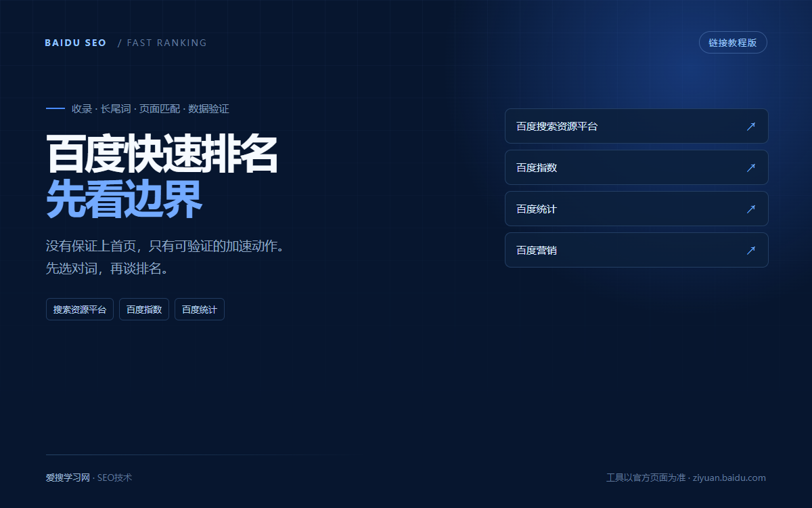Open the 链接教程版 button
The height and width of the screenshot is (508, 812).
[x=733, y=43]
